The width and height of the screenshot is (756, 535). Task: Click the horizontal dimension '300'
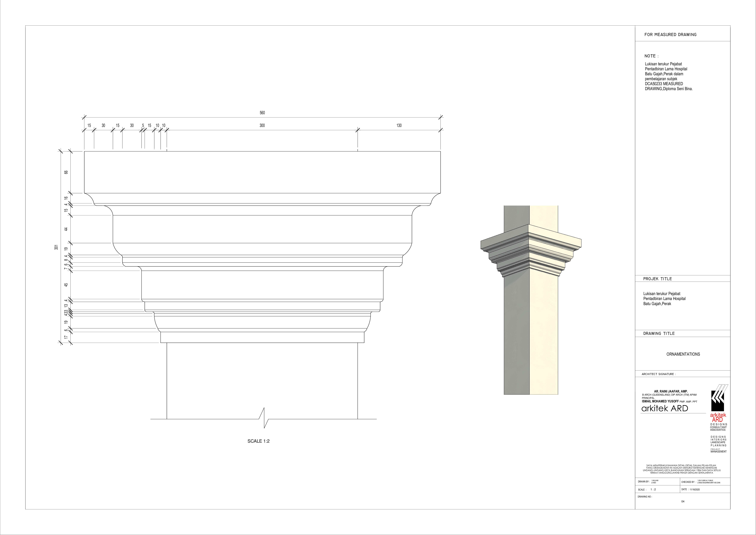(262, 125)
